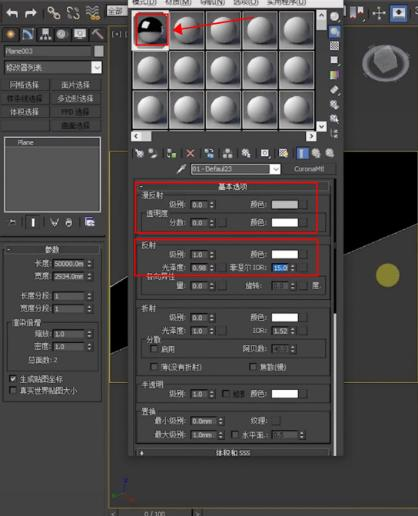Select the first black material sphere slot

(151, 30)
